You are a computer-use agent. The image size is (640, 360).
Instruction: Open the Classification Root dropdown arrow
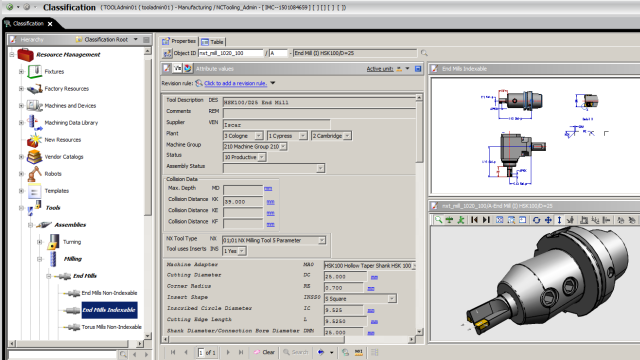click(136, 40)
